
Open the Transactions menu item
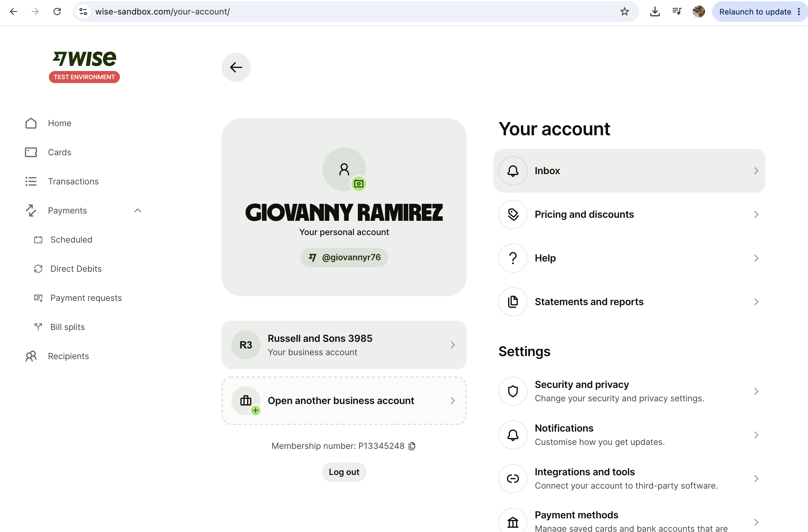tap(73, 181)
